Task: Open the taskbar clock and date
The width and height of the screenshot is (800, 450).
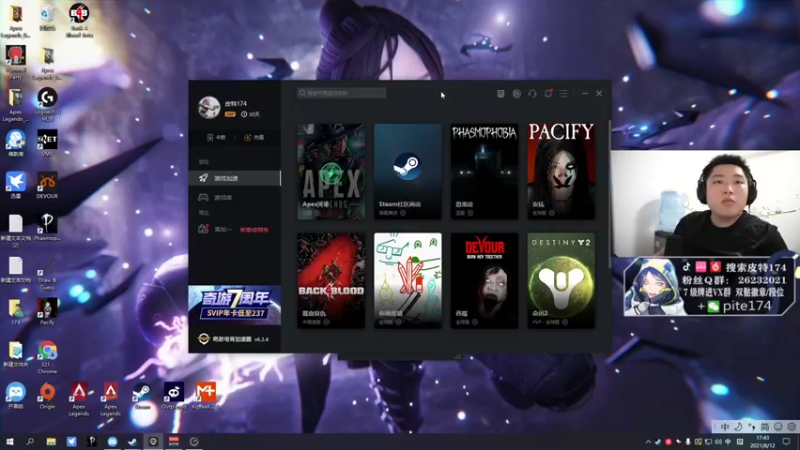Action: click(x=762, y=441)
